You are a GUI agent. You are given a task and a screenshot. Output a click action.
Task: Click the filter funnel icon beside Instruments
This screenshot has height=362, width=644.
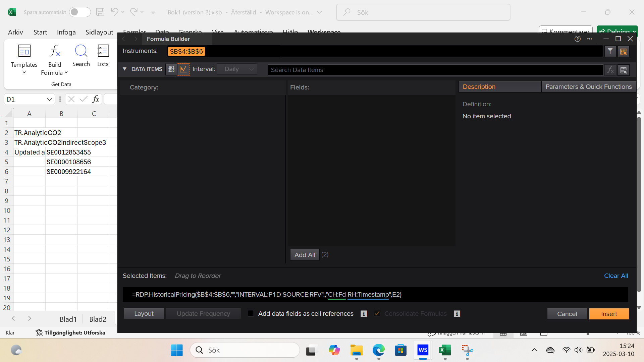(610, 51)
